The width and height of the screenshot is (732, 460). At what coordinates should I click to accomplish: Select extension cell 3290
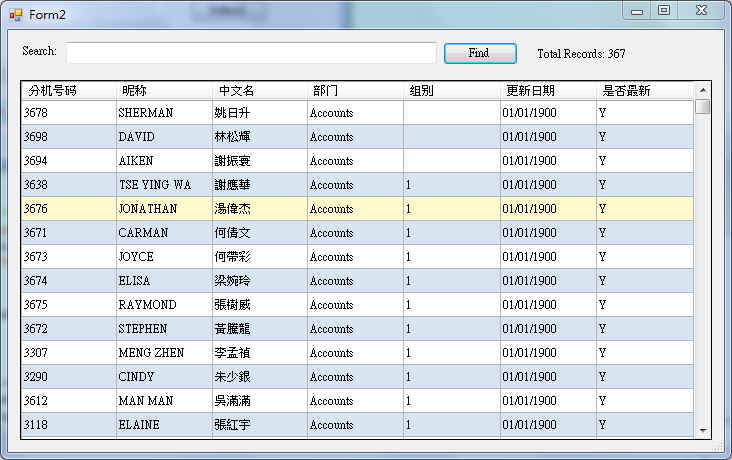pyautogui.click(x=69, y=377)
